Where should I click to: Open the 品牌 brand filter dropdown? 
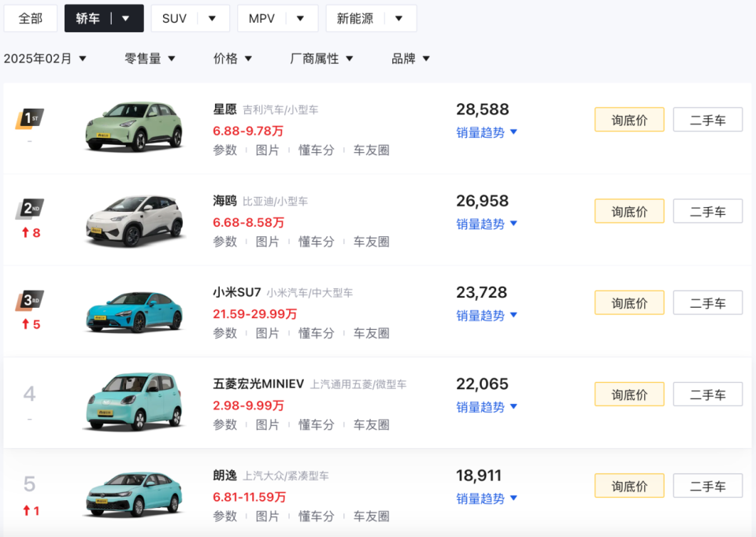[409, 57]
